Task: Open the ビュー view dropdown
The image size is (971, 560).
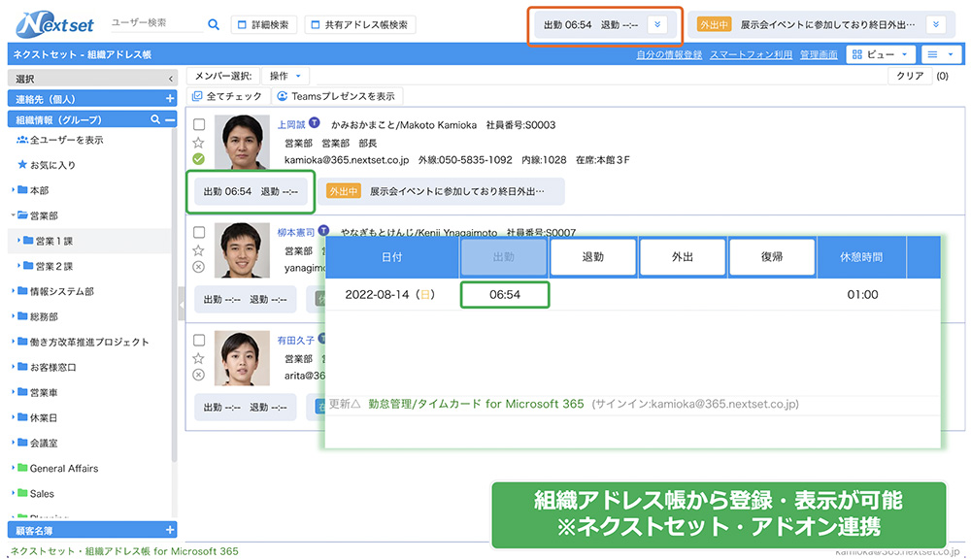Action: tap(880, 54)
